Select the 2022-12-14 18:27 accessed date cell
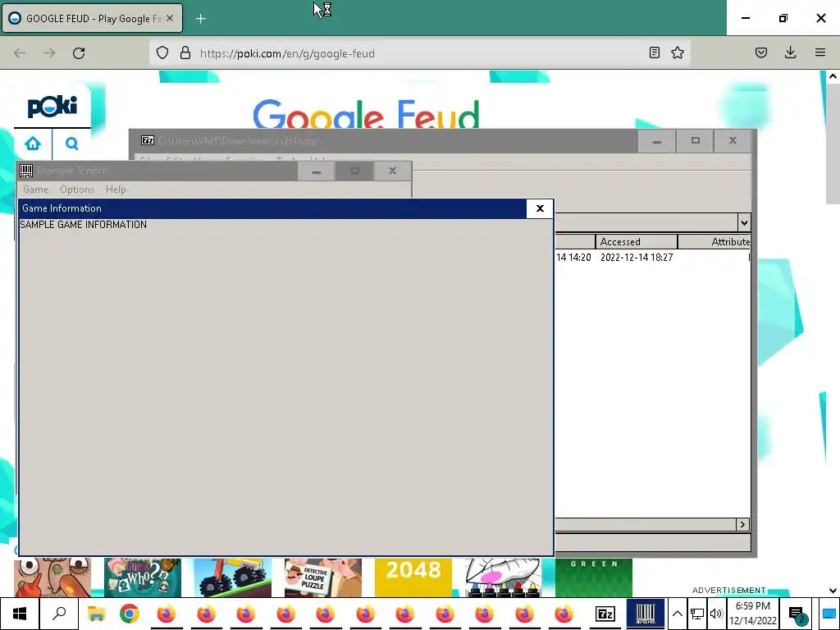Viewport: 840px width, 630px height. click(637, 257)
